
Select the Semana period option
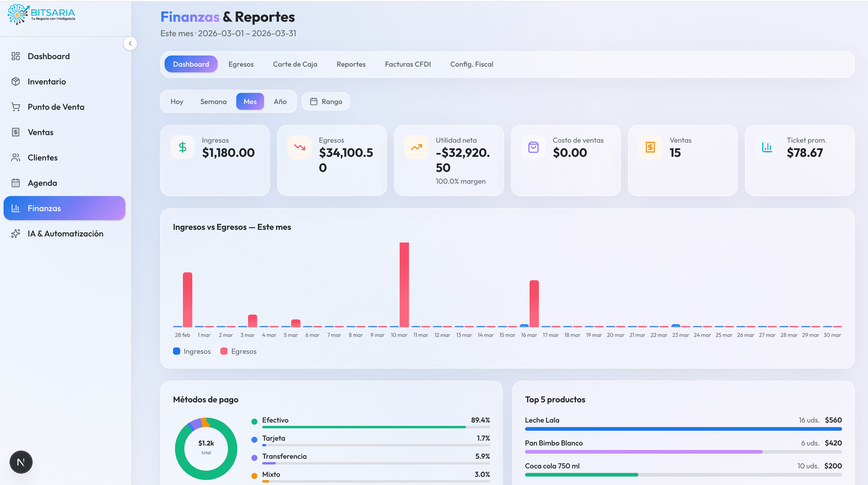[x=213, y=101]
